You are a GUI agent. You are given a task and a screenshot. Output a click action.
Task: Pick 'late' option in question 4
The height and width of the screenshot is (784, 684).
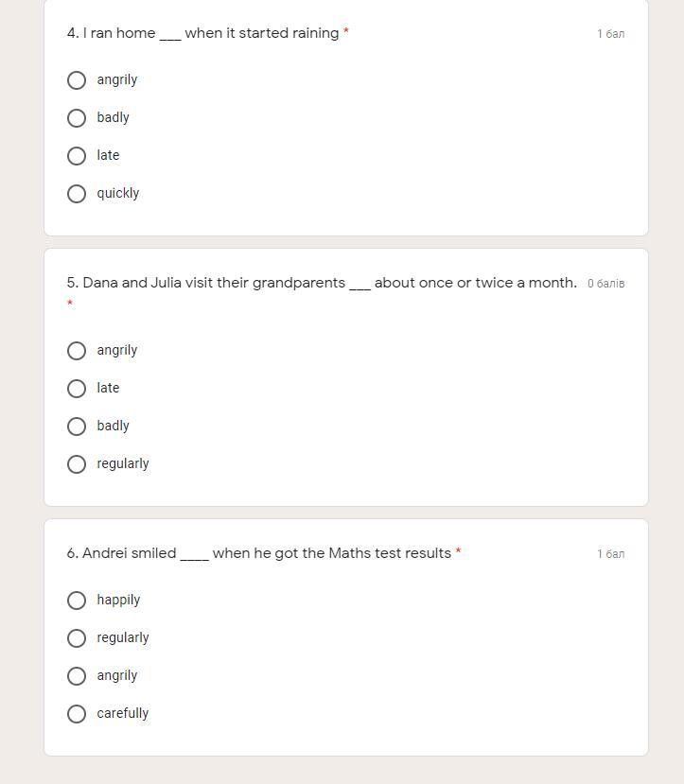77,156
